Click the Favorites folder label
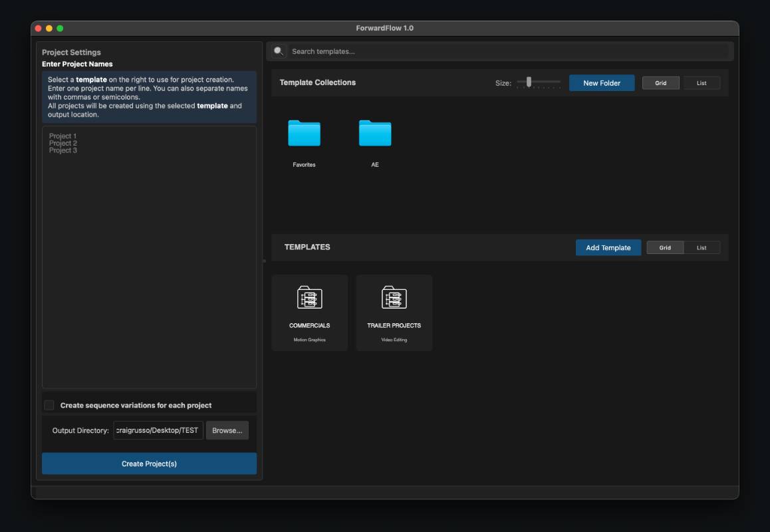The width and height of the screenshot is (770, 532). point(304,164)
